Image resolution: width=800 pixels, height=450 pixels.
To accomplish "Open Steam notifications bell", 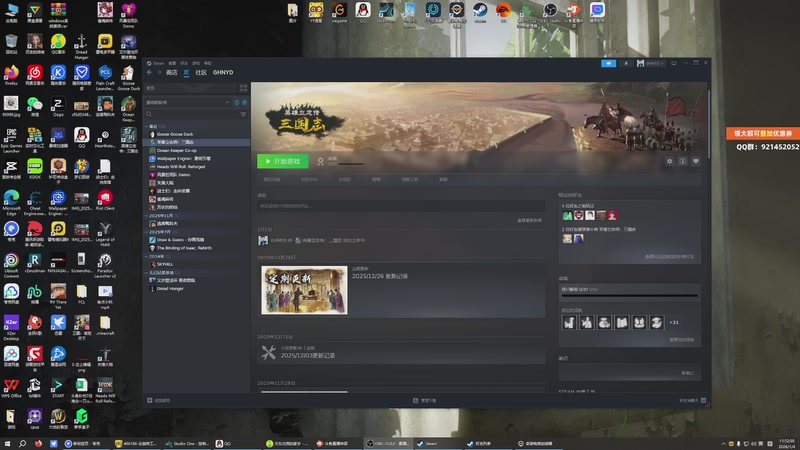I will [626, 63].
